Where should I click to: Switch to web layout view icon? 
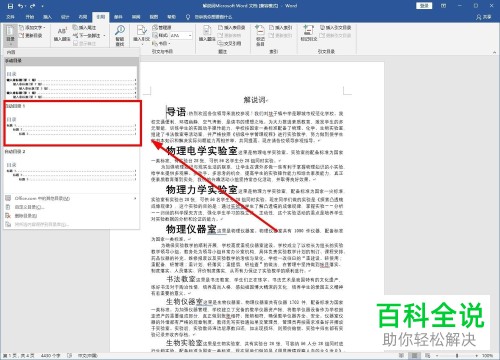click(428, 356)
